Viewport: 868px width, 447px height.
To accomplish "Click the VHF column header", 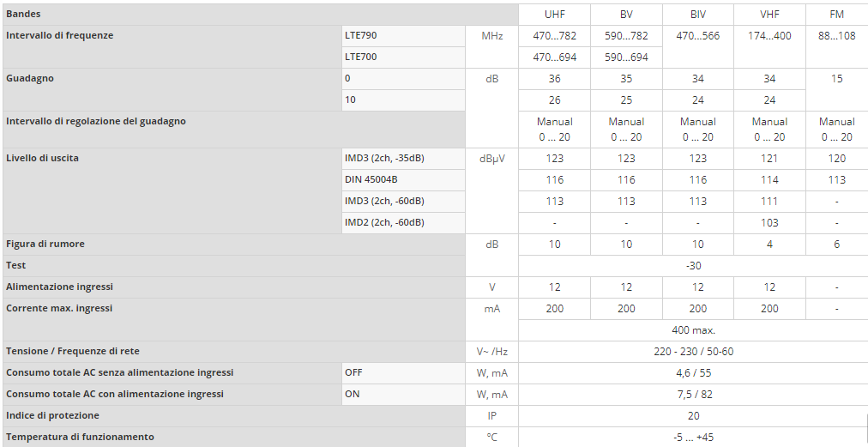I will click(769, 15).
